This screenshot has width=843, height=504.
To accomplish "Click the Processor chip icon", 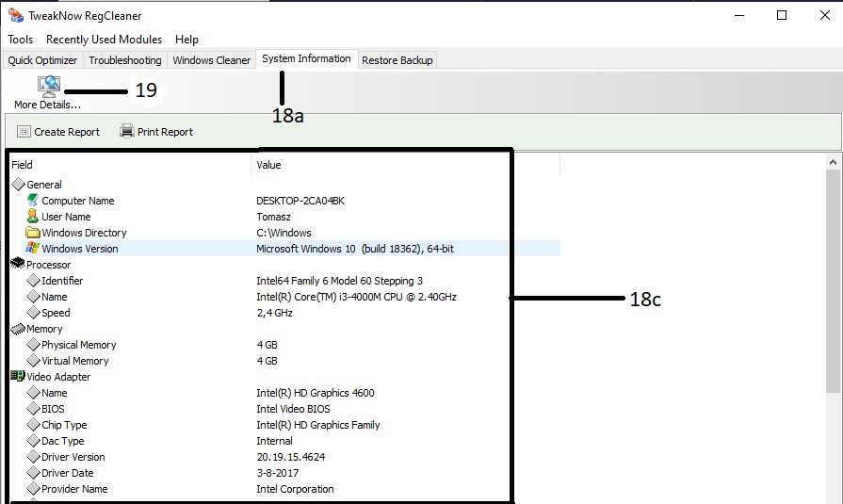I will [18, 264].
